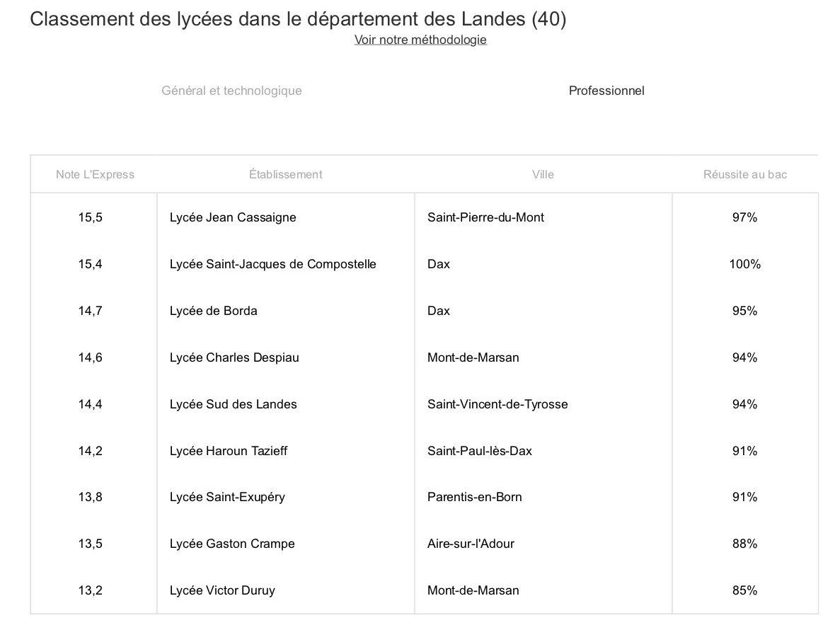840x642 pixels.
Task: Switch to the 'Général et technologique' tab
Action: 231,91
